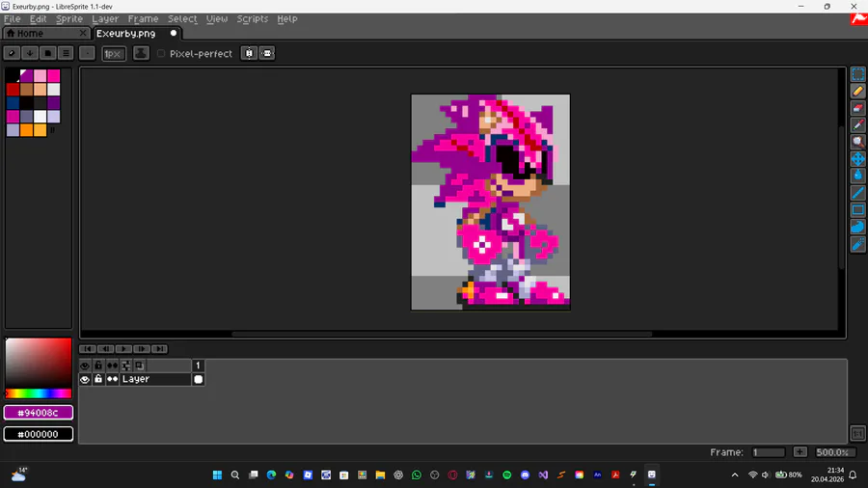Select the red palette swatch
Screen dimensions: 868x488
(x=13, y=89)
